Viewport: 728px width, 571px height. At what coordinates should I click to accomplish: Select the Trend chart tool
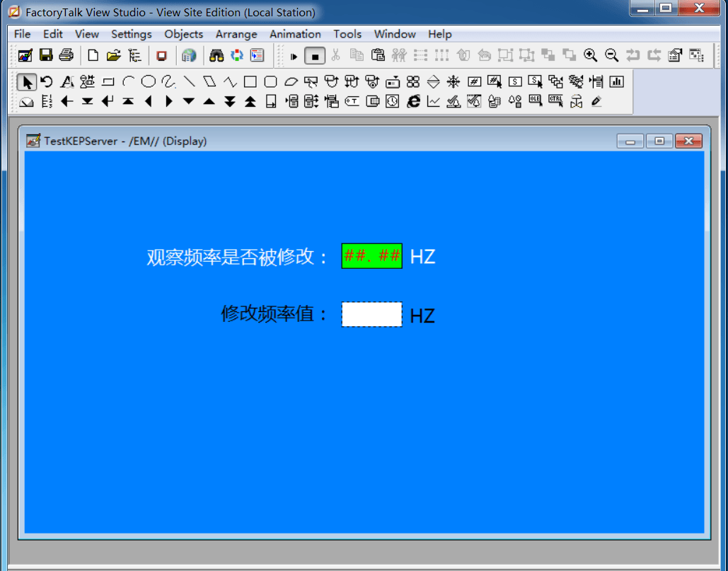(x=433, y=102)
